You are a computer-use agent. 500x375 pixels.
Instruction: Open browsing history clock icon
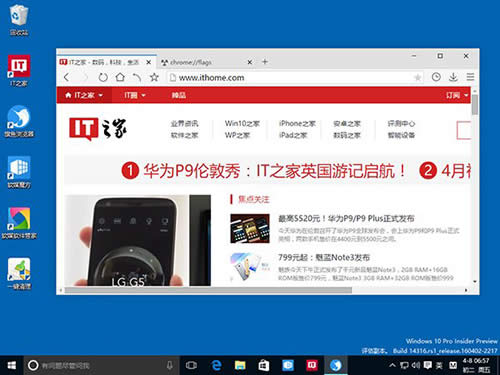pyautogui.click(x=436, y=77)
